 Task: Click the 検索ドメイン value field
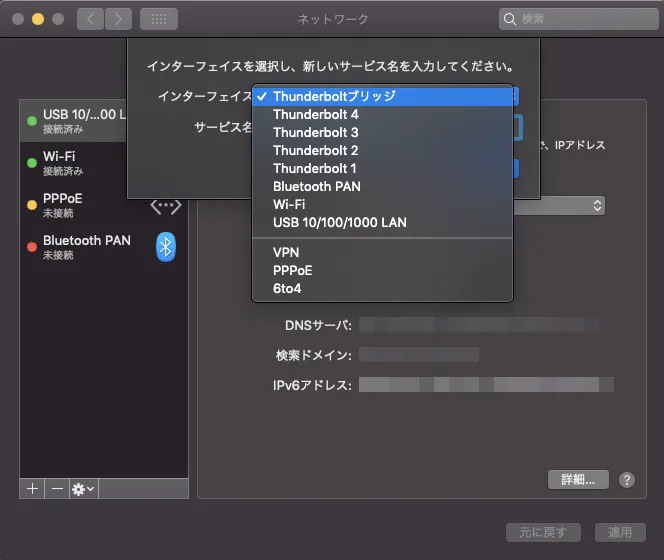pos(419,355)
